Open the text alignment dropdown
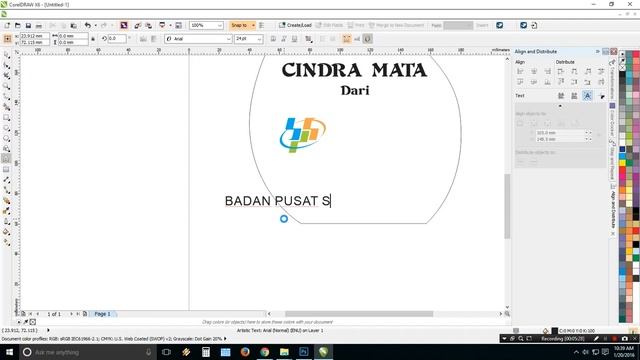 coord(309,39)
